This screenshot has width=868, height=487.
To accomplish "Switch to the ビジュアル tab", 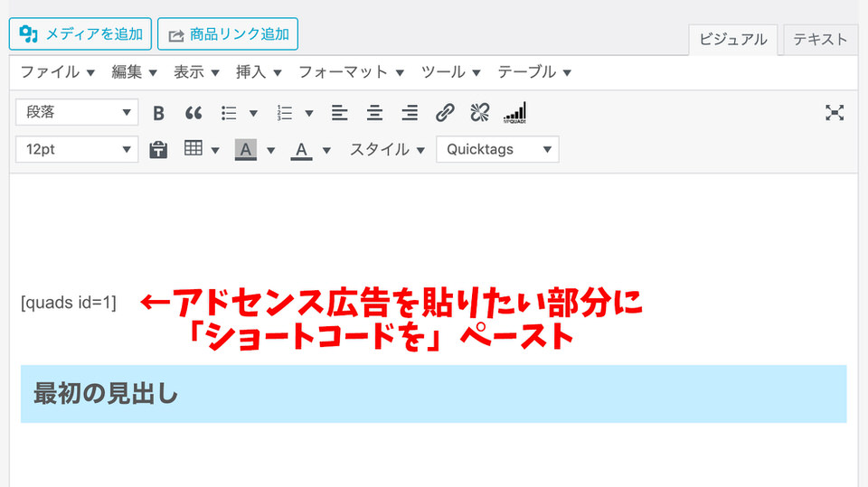I will pyautogui.click(x=733, y=40).
